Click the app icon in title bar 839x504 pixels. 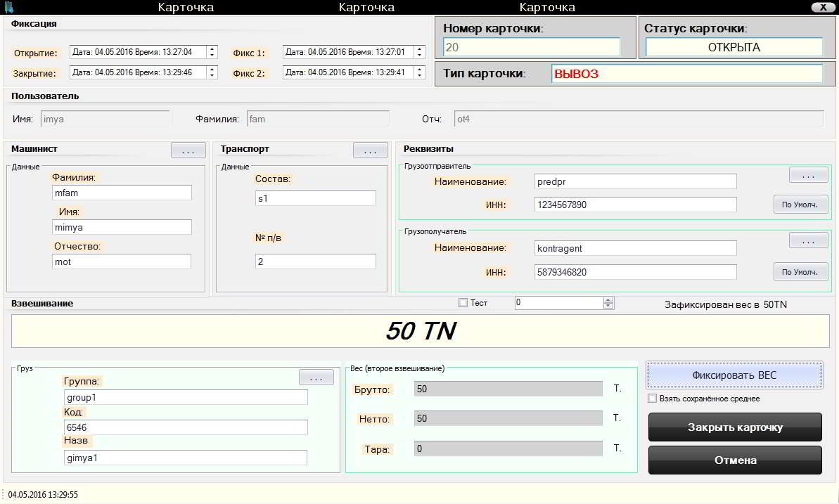pos(9,7)
